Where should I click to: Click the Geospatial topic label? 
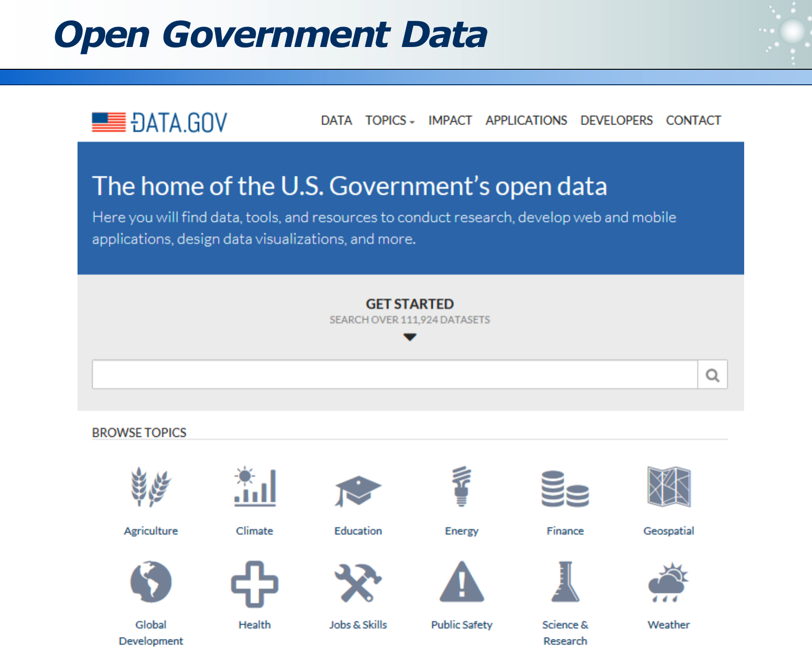pyautogui.click(x=669, y=531)
